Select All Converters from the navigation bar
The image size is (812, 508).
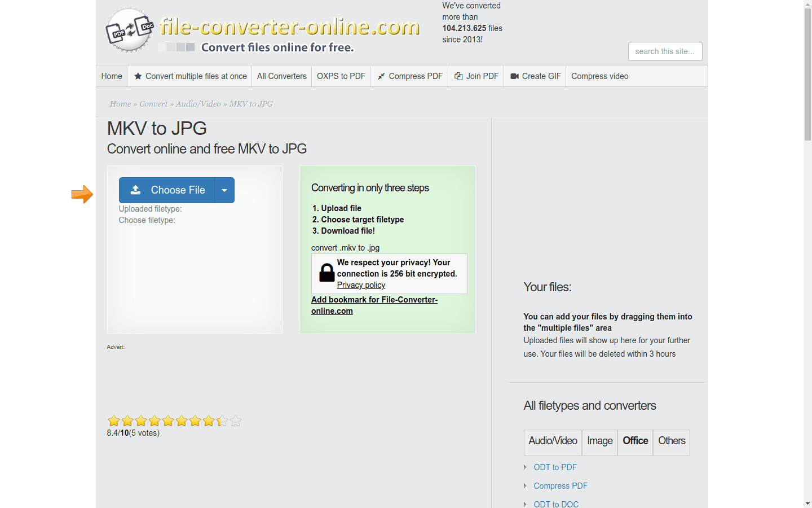click(x=281, y=76)
